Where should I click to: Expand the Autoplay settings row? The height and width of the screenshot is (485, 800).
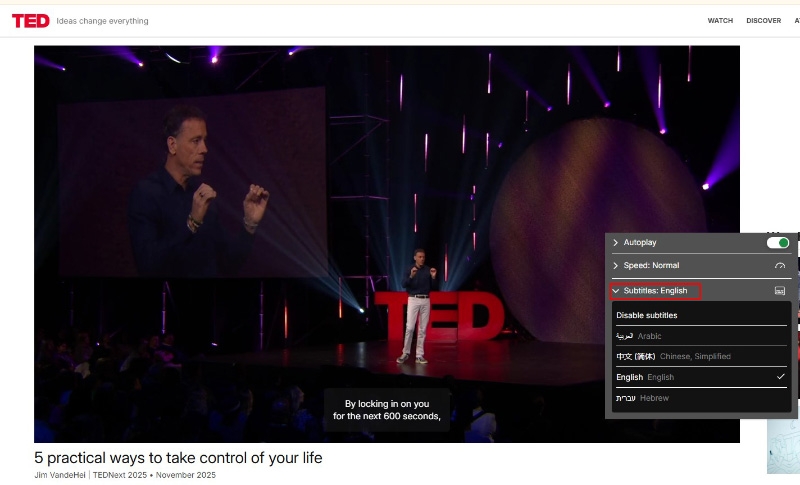pyautogui.click(x=701, y=243)
